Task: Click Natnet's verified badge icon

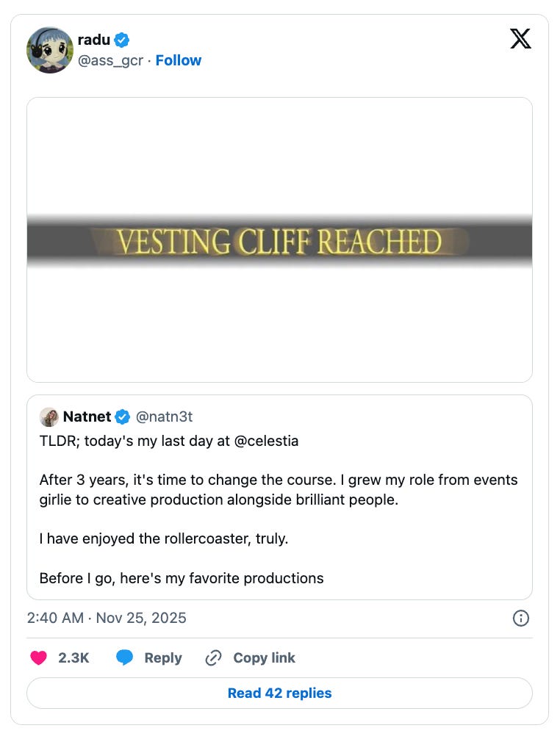Action: tap(123, 417)
